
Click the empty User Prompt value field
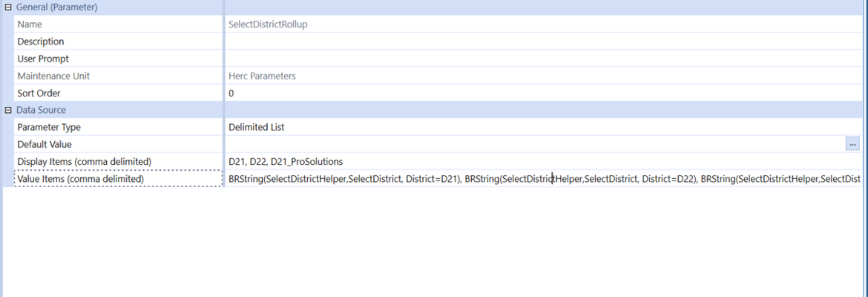pyautogui.click(x=543, y=59)
